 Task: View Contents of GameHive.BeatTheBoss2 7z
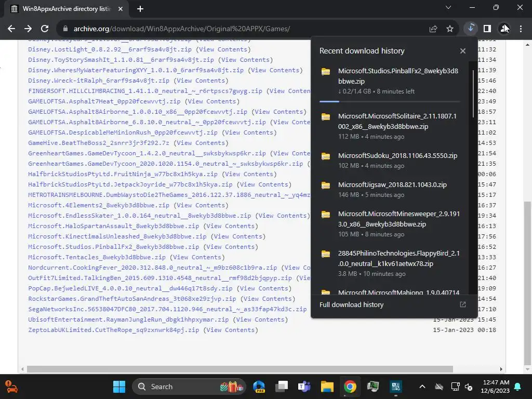pyautogui.click(x=200, y=143)
